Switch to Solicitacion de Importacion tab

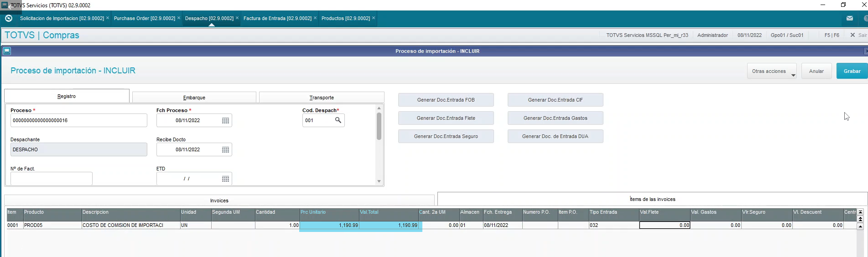pyautogui.click(x=62, y=18)
